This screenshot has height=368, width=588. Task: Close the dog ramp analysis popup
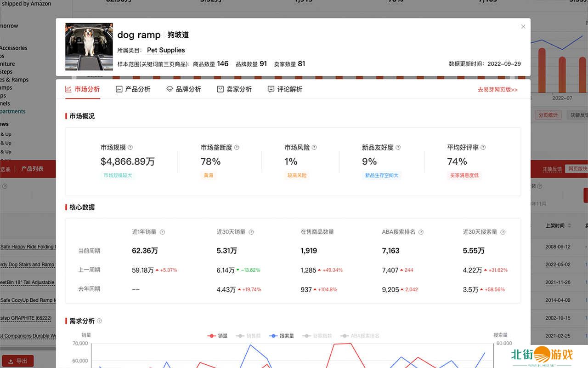(x=523, y=27)
